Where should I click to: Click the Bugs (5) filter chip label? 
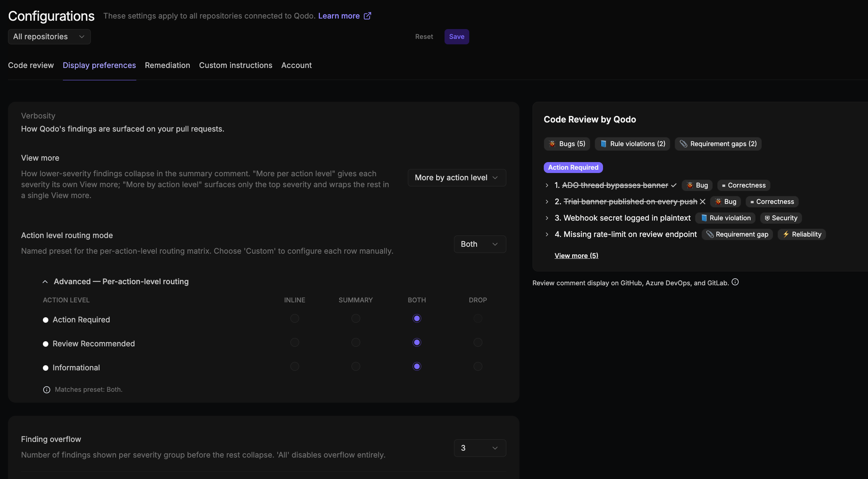click(x=572, y=144)
